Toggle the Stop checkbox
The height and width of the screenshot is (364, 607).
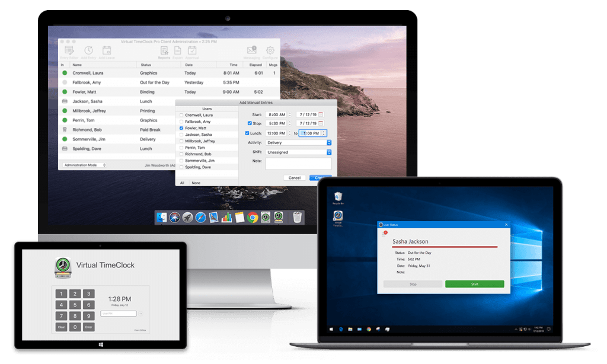(250, 123)
